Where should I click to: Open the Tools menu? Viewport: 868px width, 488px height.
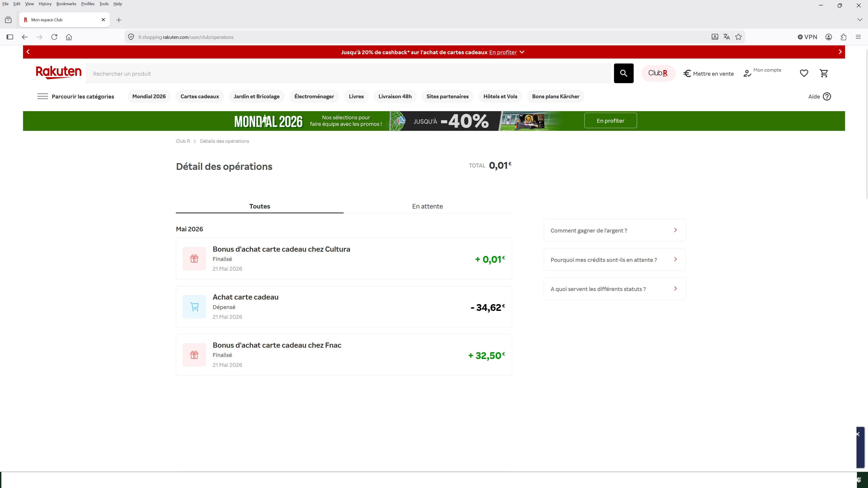tap(104, 4)
